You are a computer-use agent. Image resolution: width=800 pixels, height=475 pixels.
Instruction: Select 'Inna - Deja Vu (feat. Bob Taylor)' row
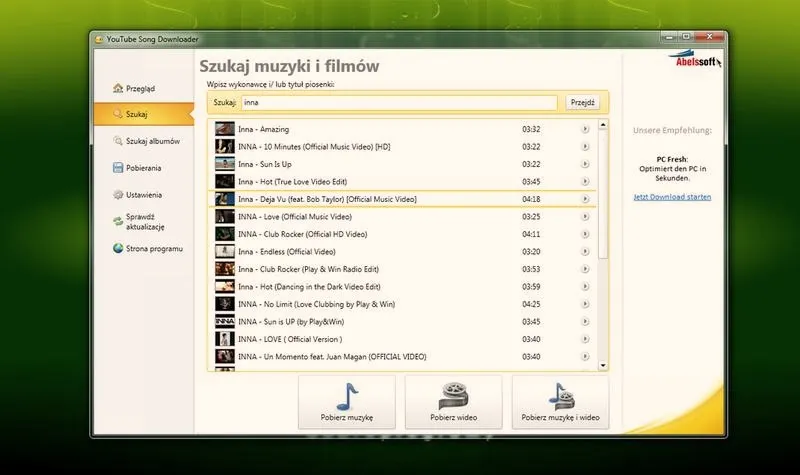coord(402,199)
